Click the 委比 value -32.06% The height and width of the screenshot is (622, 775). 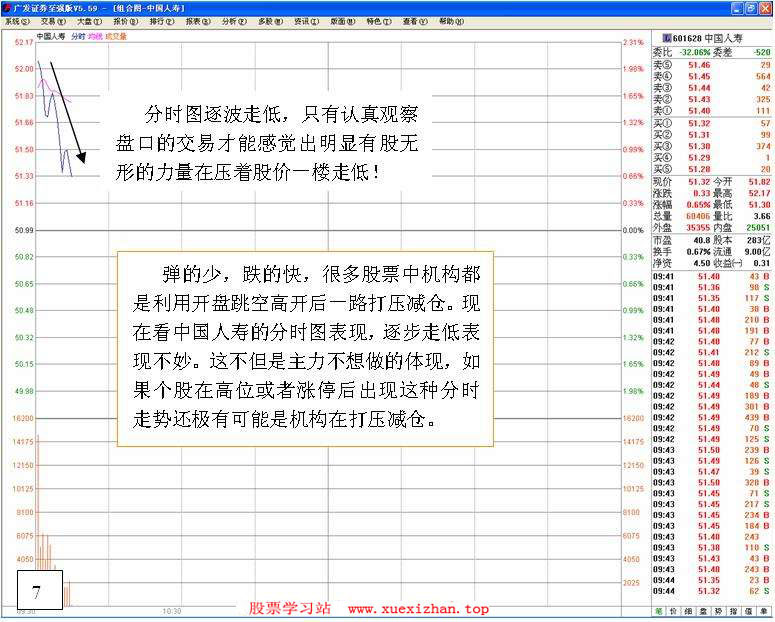(694, 52)
